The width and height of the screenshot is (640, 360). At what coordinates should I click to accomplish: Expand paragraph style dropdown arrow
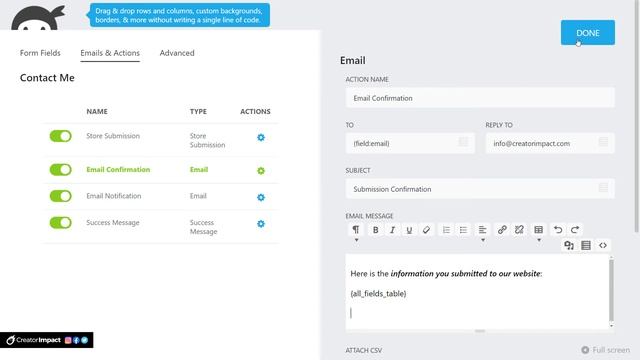pos(356,240)
